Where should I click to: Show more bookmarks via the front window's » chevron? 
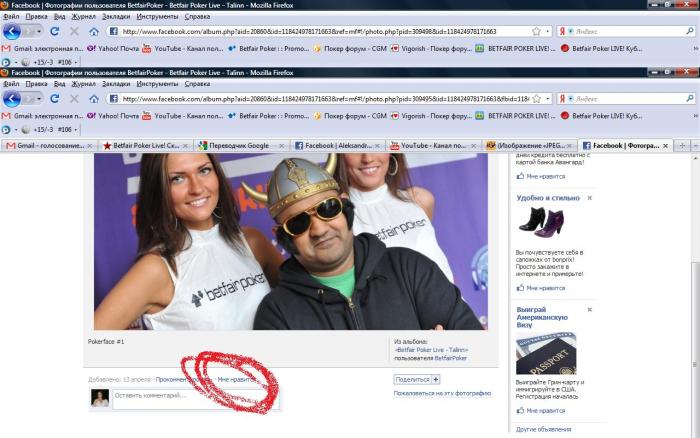[695, 116]
